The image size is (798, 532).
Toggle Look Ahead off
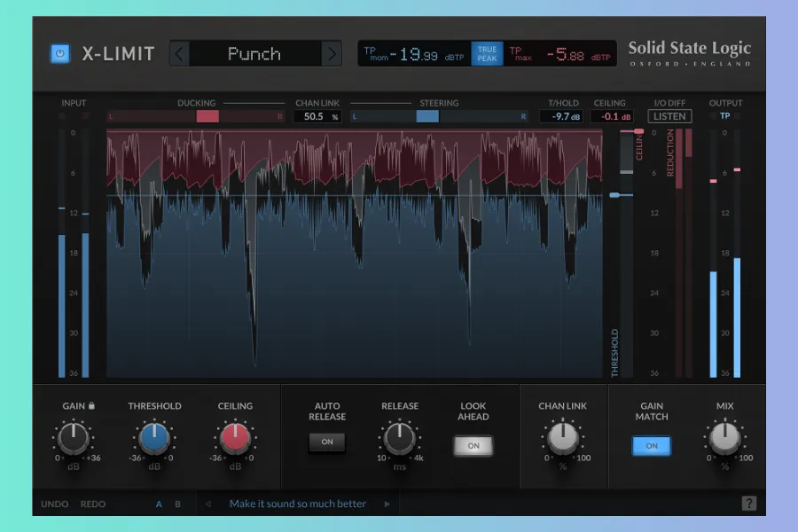point(473,446)
